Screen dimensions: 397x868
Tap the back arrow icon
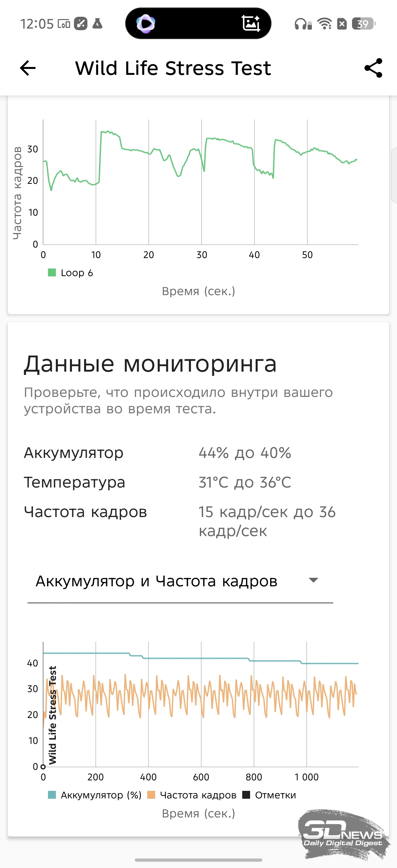(x=28, y=68)
